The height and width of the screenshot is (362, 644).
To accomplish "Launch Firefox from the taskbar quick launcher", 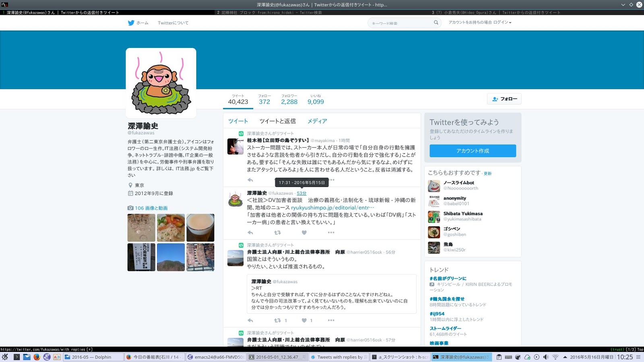I will click(x=37, y=357).
